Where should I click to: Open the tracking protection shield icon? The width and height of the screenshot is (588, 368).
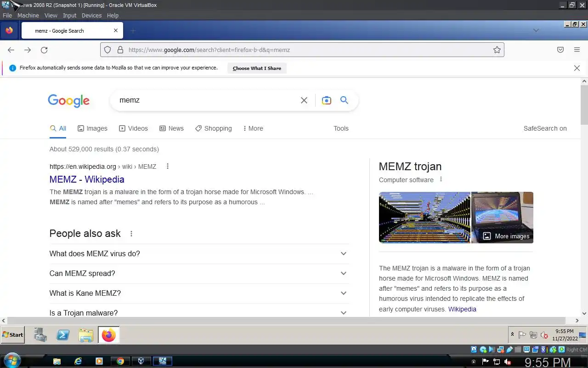107,50
